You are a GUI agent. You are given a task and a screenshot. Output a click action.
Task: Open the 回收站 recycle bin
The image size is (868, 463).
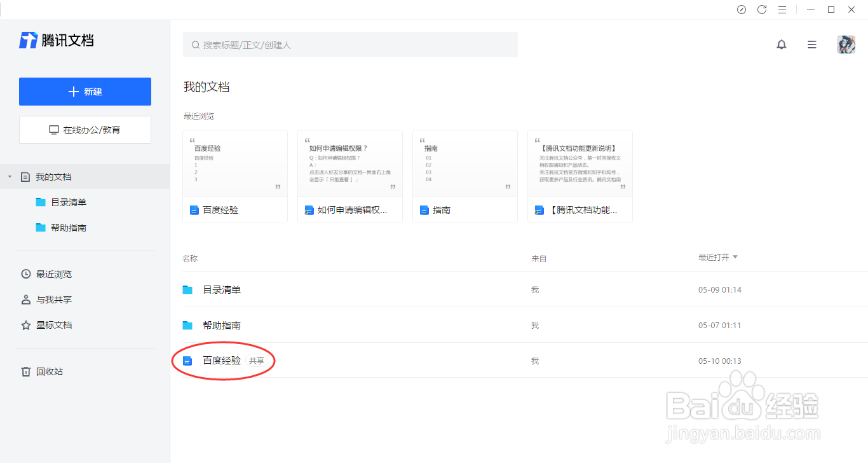(x=49, y=371)
